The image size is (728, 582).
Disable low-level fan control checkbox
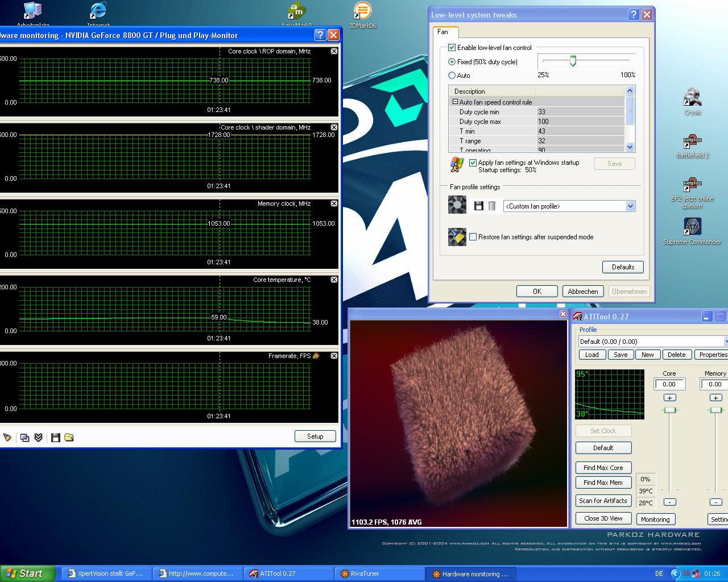[452, 48]
